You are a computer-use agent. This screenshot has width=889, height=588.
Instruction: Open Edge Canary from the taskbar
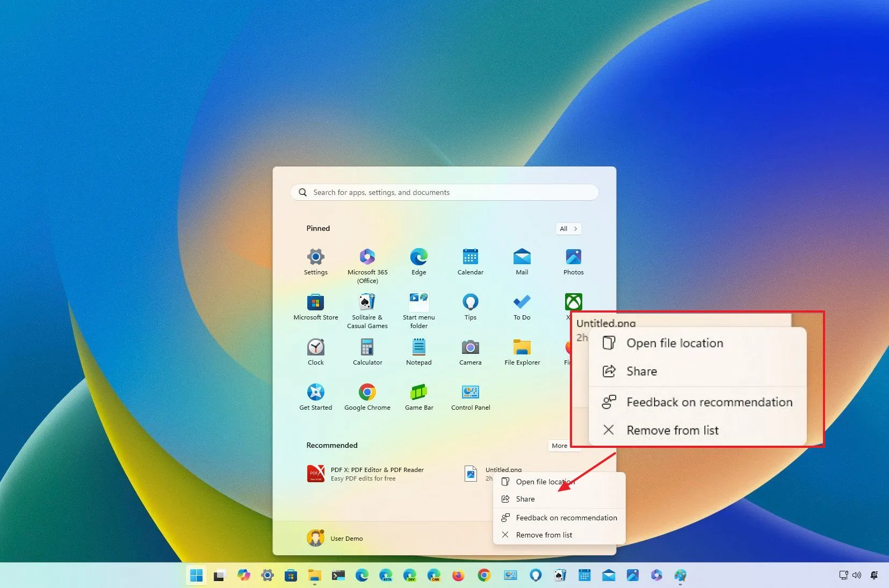(434, 576)
